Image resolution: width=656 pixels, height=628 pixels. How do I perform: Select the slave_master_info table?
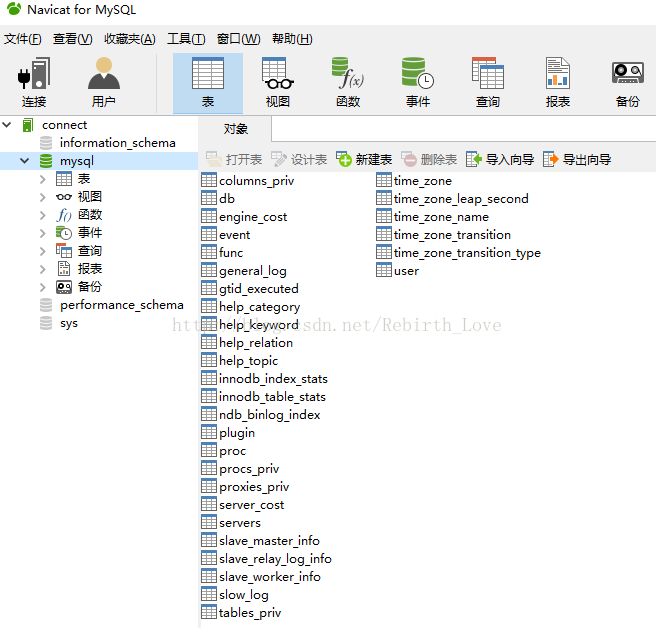261,541
